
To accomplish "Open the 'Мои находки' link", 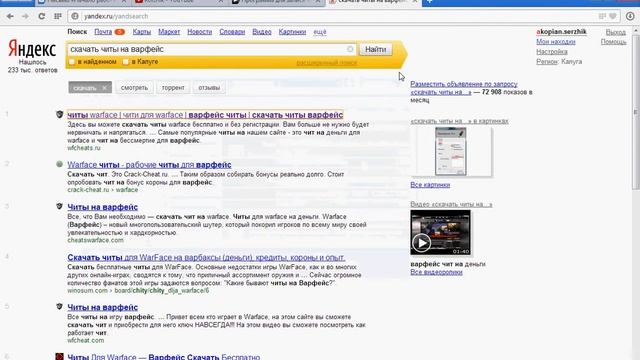I will (556, 42).
